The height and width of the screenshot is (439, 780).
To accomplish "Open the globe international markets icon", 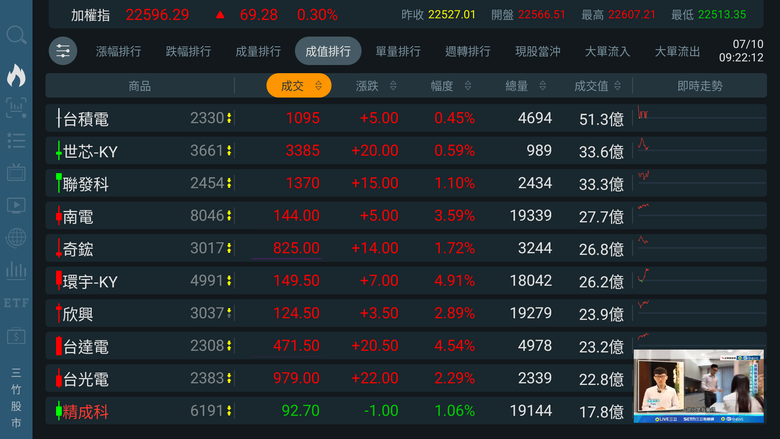I will [x=16, y=238].
